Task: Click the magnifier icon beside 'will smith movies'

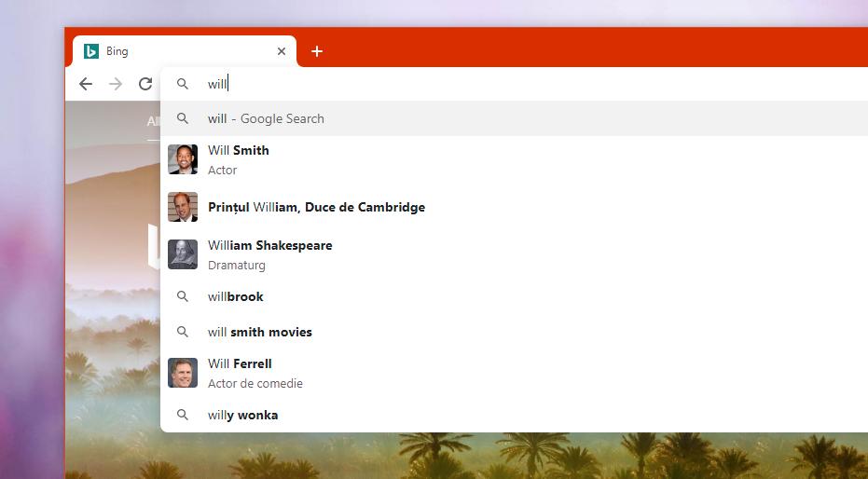Action: [x=183, y=332]
